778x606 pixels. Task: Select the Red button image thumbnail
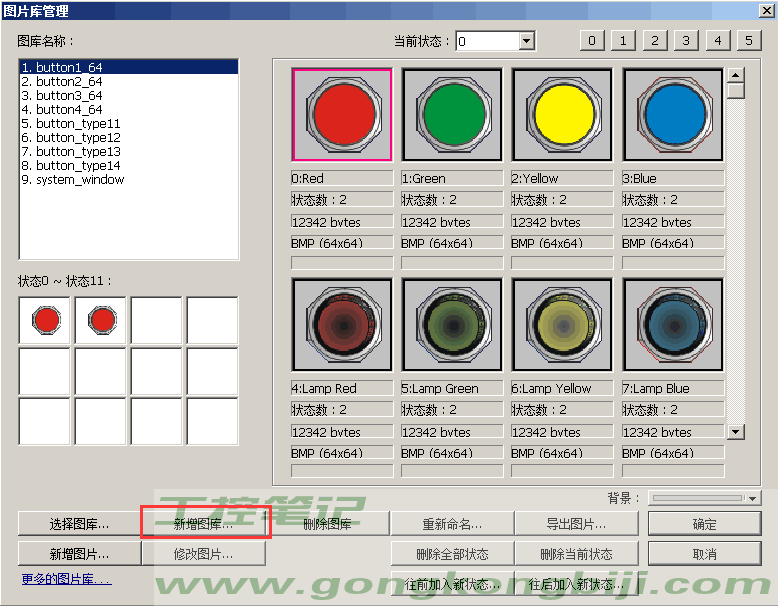[x=342, y=115]
